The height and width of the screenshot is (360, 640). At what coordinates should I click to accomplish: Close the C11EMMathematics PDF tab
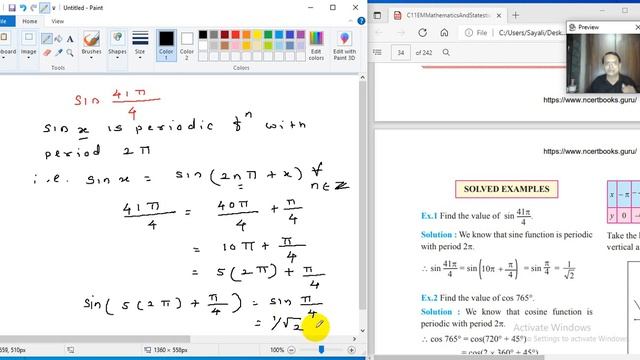[499, 16]
